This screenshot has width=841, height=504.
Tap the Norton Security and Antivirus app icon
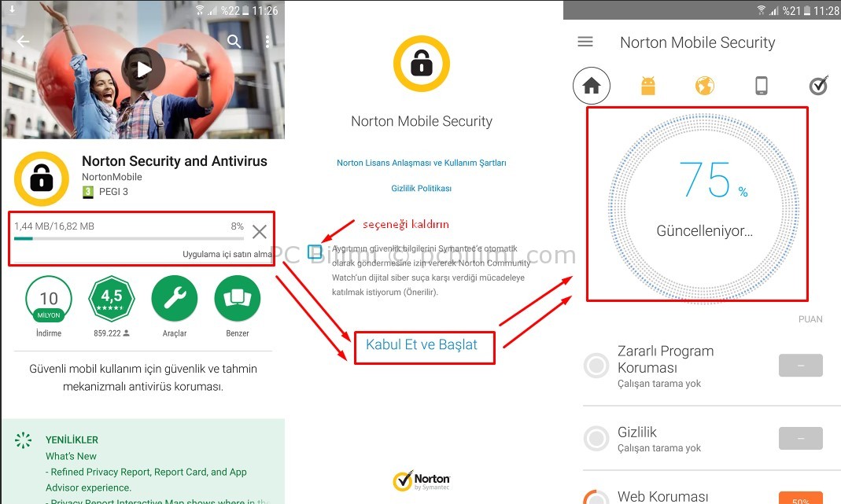(x=41, y=178)
